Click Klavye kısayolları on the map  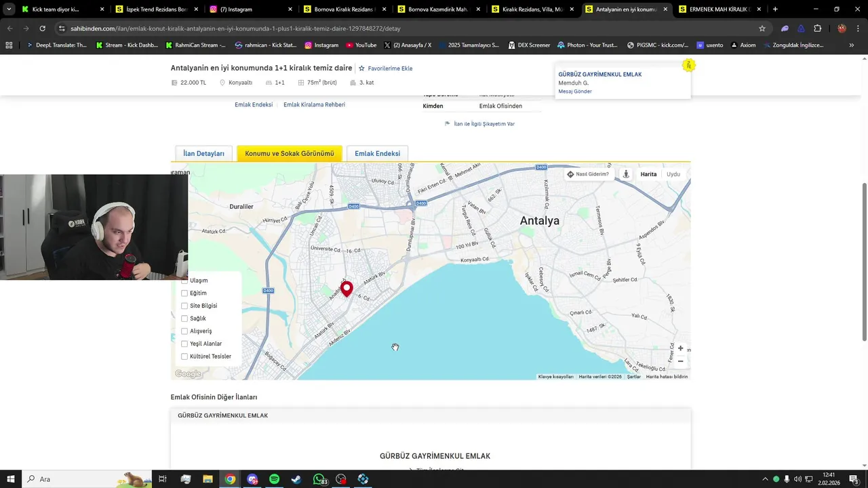(x=556, y=377)
